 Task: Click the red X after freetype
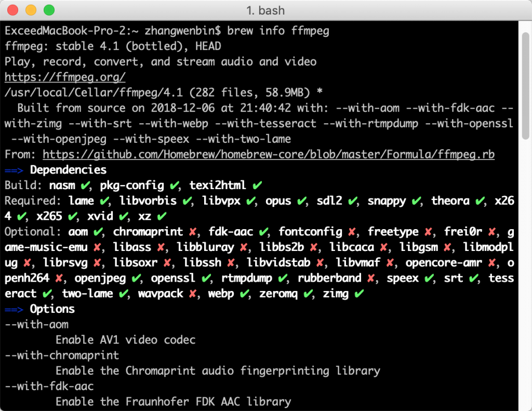pyautogui.click(x=429, y=232)
